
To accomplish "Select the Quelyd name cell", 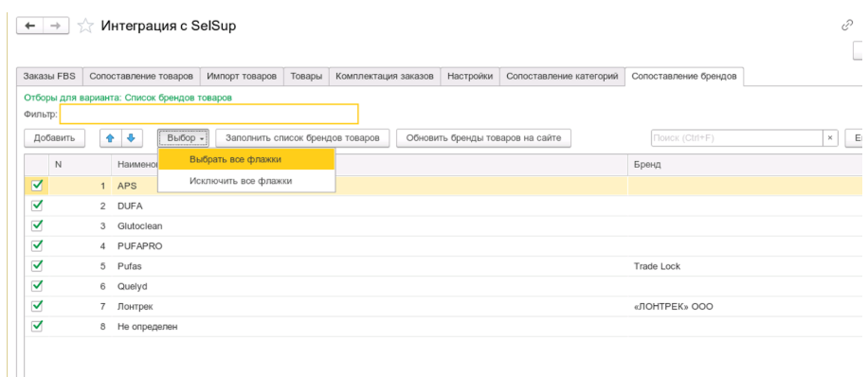I will point(370,286).
